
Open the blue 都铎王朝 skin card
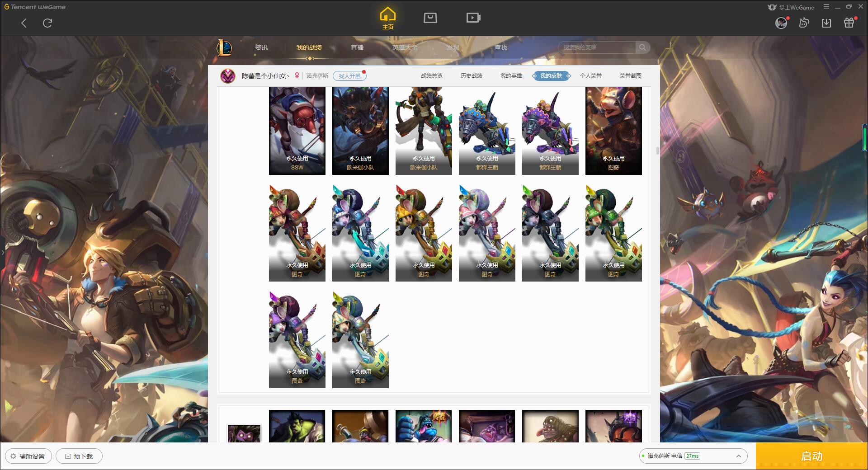[x=487, y=131]
